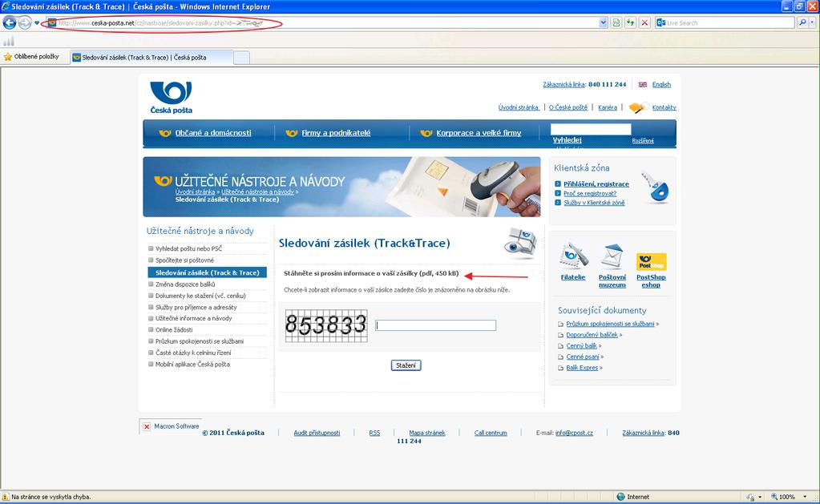Click the Track&Trace eye package icon
The height and width of the screenshot is (504, 820).
click(x=521, y=244)
